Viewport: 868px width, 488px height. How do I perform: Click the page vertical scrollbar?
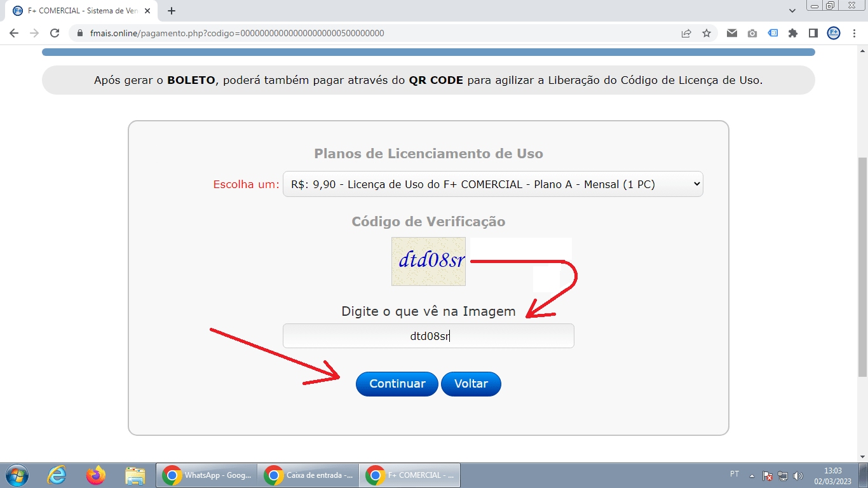pos(862,267)
